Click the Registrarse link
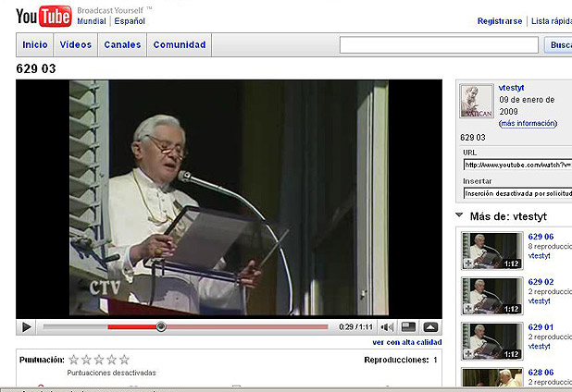The image size is (572, 392). [x=500, y=21]
